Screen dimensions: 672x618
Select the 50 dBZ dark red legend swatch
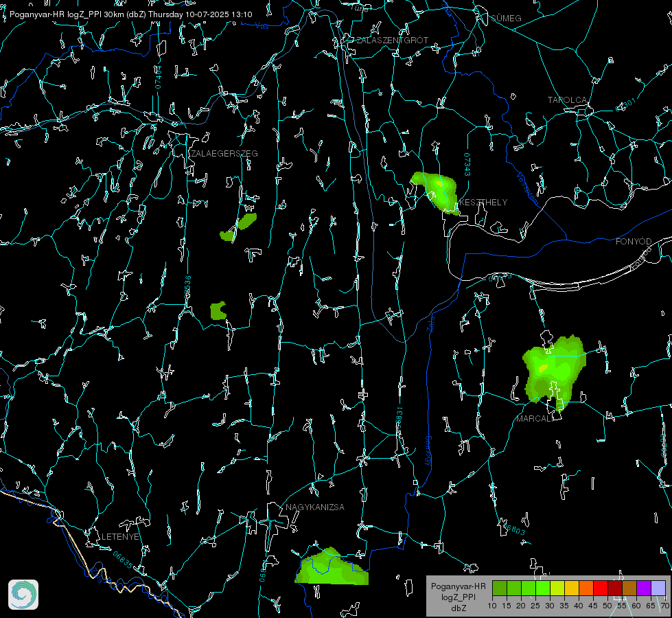(614, 588)
